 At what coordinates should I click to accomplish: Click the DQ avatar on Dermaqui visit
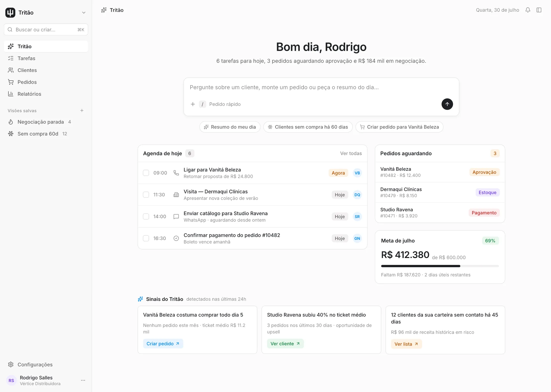click(357, 195)
